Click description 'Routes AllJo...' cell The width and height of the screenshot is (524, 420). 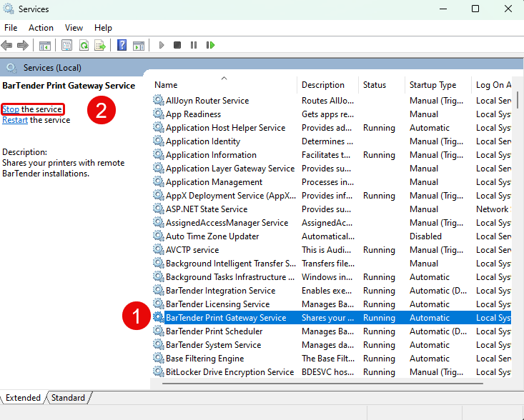327,101
